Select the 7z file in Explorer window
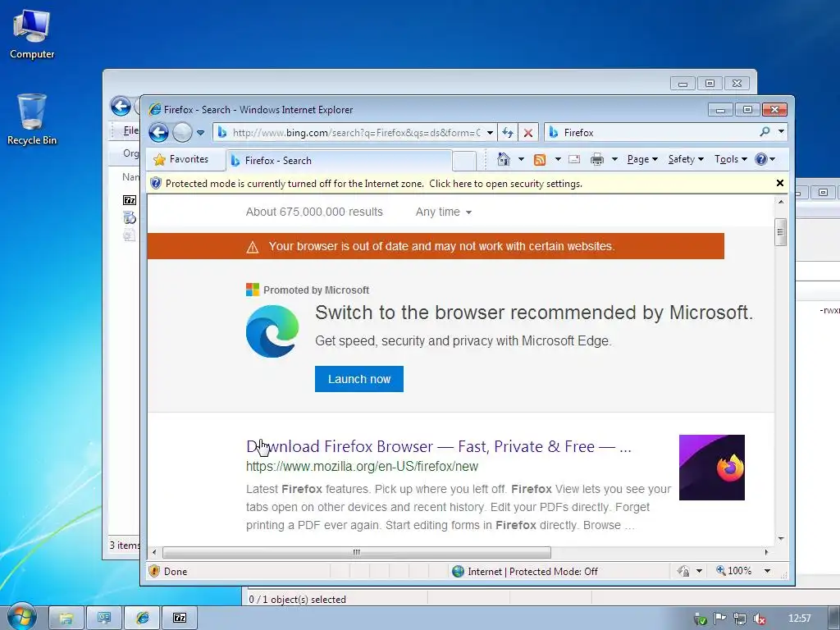Image resolution: width=840 pixels, height=630 pixels. click(130, 200)
